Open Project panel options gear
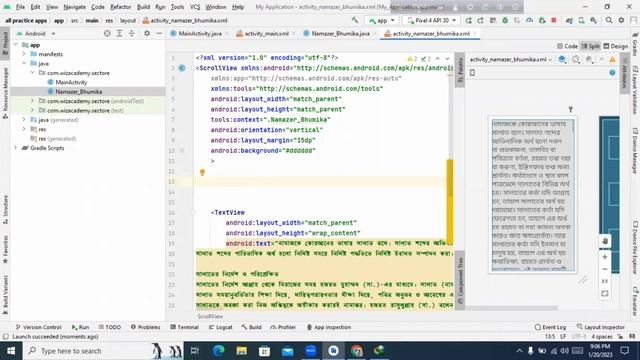The height and width of the screenshot is (360, 640). coord(147,33)
